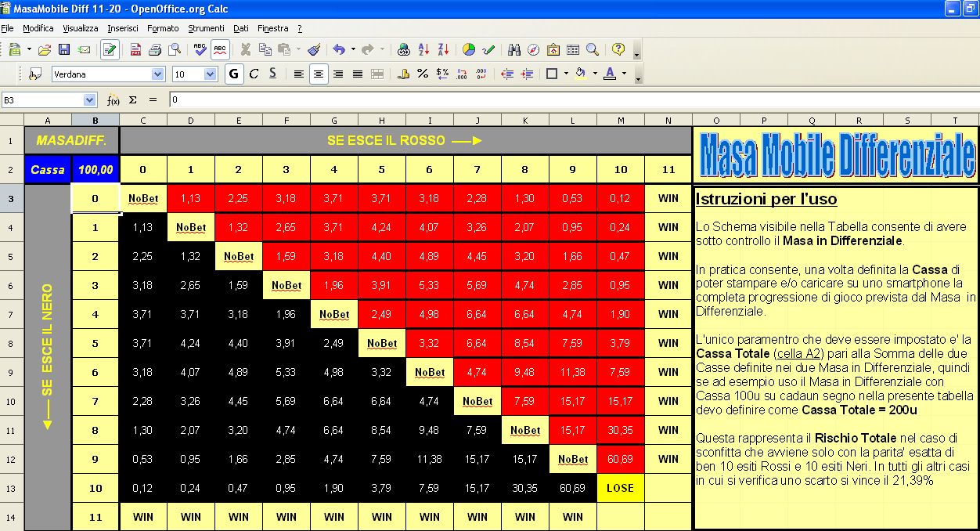Insert hyperlink via globe-chain icon
The width and height of the screenshot is (980, 531).
(x=404, y=49)
